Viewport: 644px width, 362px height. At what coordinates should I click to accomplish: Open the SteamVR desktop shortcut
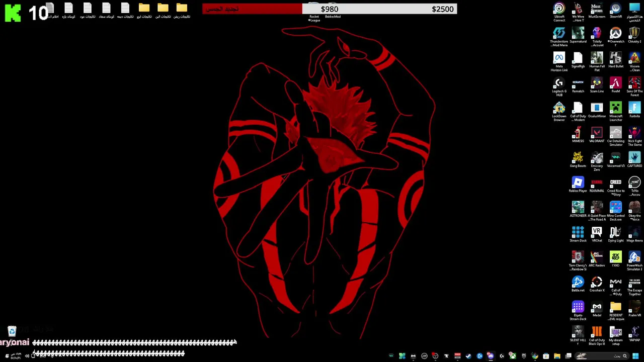point(616,11)
